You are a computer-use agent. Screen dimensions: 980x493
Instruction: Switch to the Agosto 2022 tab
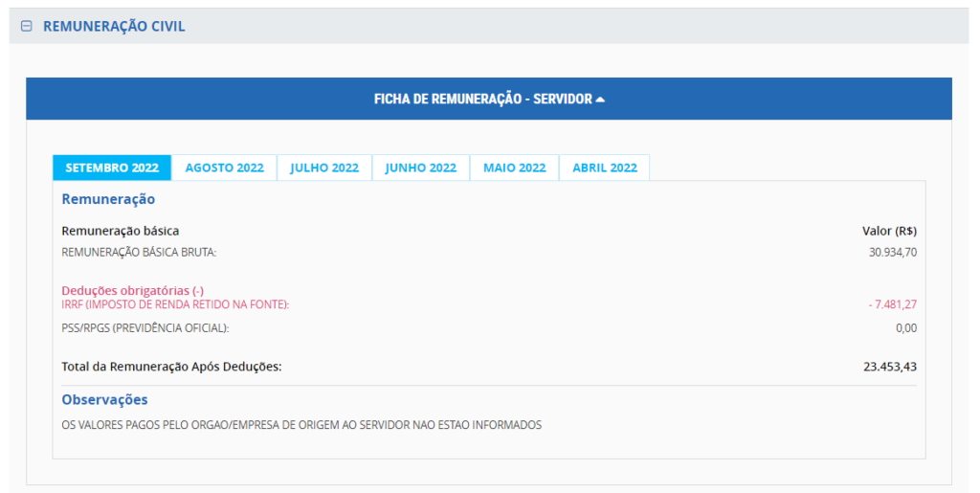tap(224, 168)
